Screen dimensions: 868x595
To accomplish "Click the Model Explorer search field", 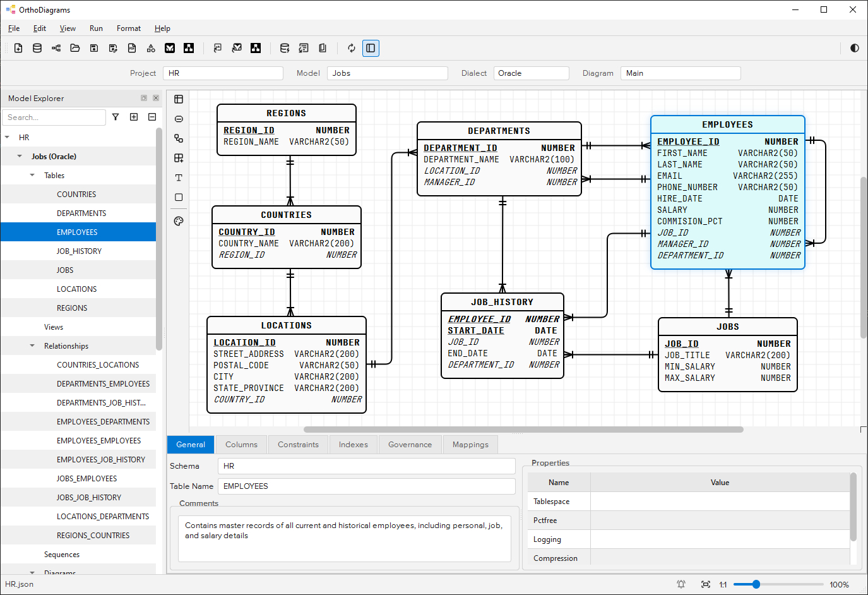I will [x=54, y=117].
